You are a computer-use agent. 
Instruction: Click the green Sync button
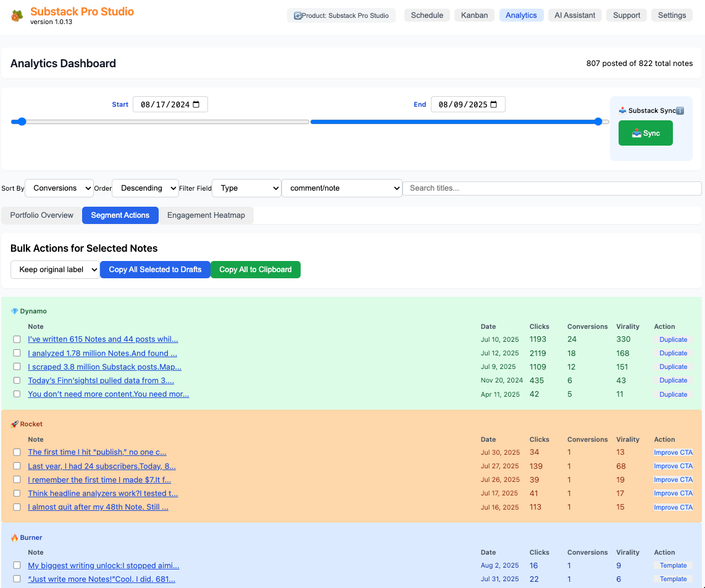[645, 133]
